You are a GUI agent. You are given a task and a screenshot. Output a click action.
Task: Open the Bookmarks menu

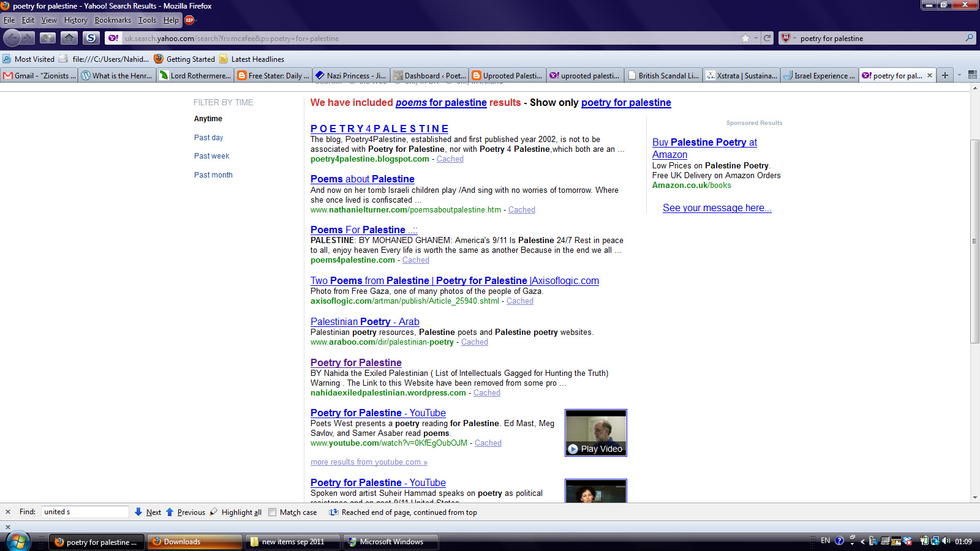(113, 20)
